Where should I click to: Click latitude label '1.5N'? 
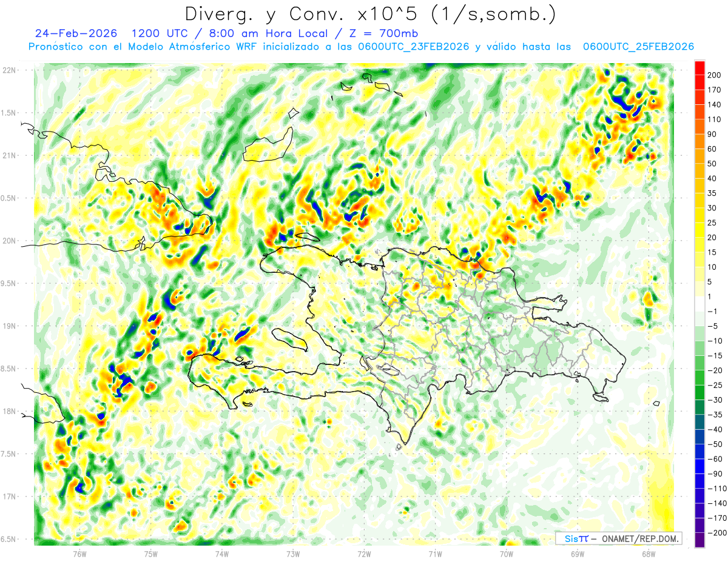(9, 113)
